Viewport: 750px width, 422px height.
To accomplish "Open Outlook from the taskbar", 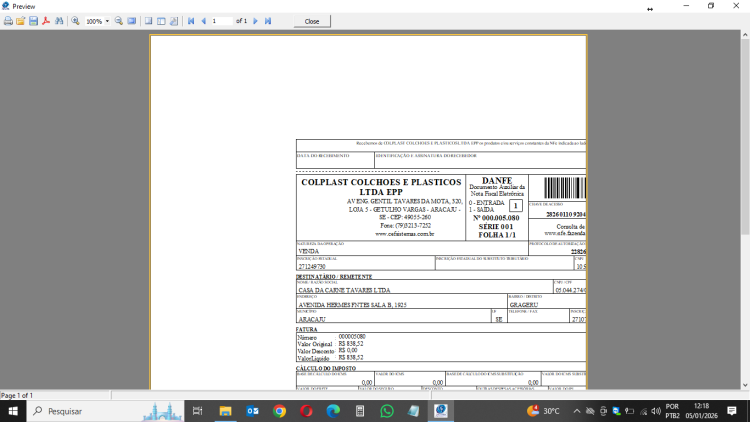I will click(253, 411).
